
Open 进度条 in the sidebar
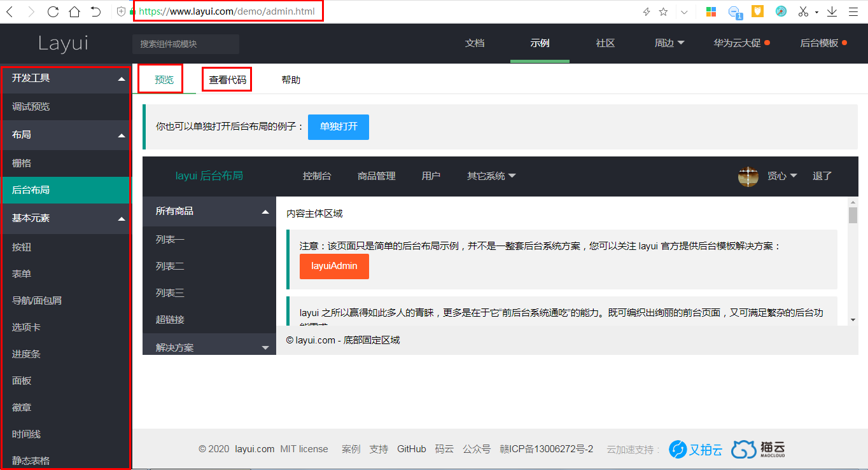coord(66,354)
